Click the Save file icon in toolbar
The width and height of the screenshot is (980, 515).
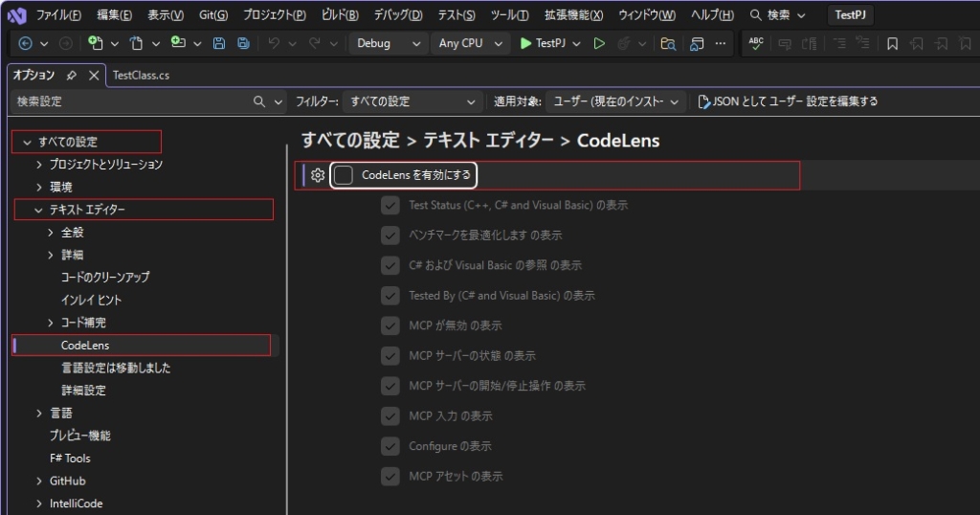tap(219, 43)
